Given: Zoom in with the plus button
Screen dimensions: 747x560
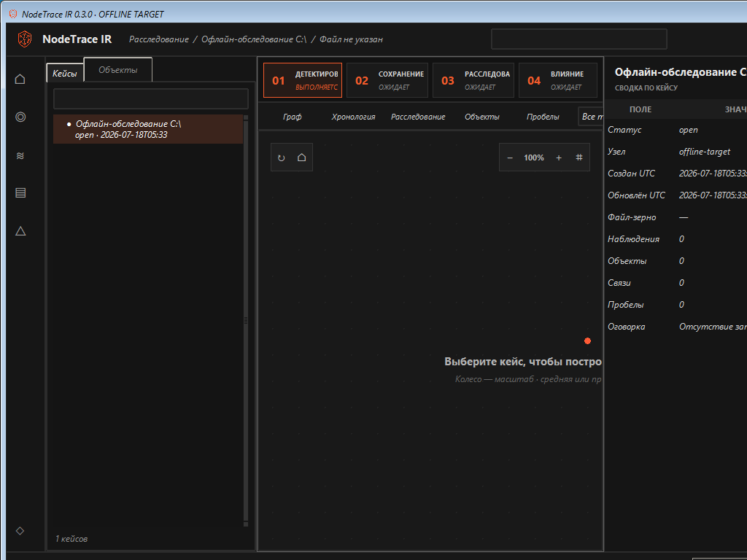Looking at the screenshot, I should click(559, 157).
